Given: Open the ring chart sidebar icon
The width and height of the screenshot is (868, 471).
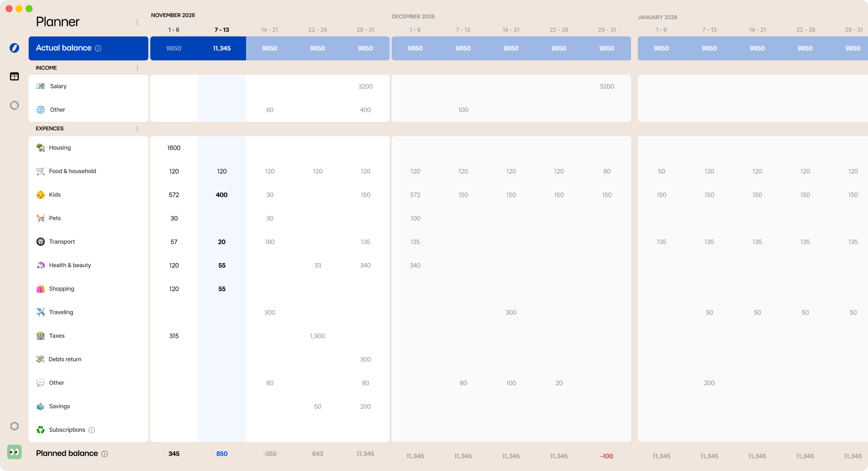Looking at the screenshot, I should [x=14, y=105].
